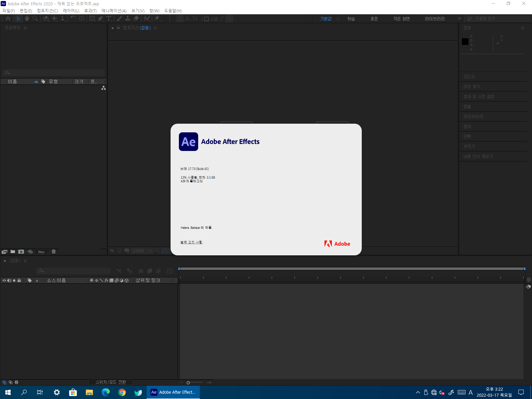Switch to the Learn (학습) workspace
This screenshot has height=399, width=532.
click(351, 19)
